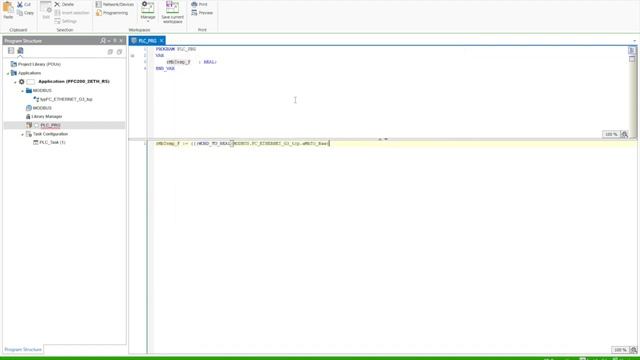Image resolution: width=640 pixels, height=360 pixels.
Task: Click the END_VAR line in declaration
Action: pos(165,69)
